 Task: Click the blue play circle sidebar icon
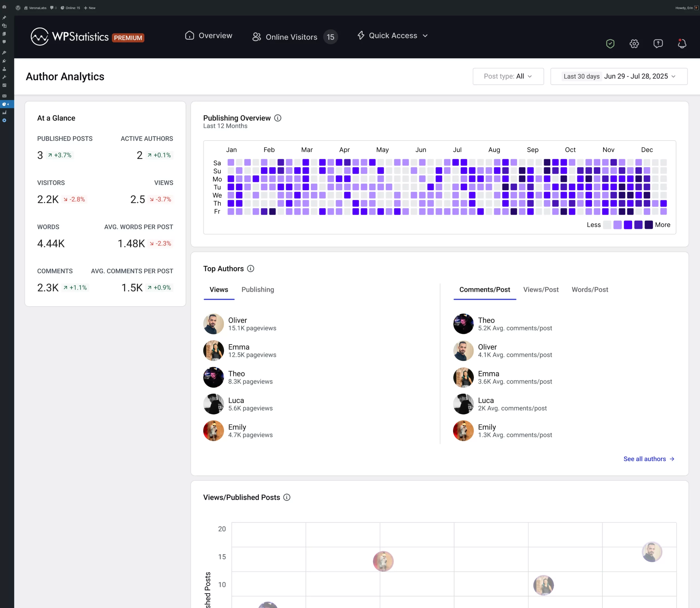(x=4, y=121)
